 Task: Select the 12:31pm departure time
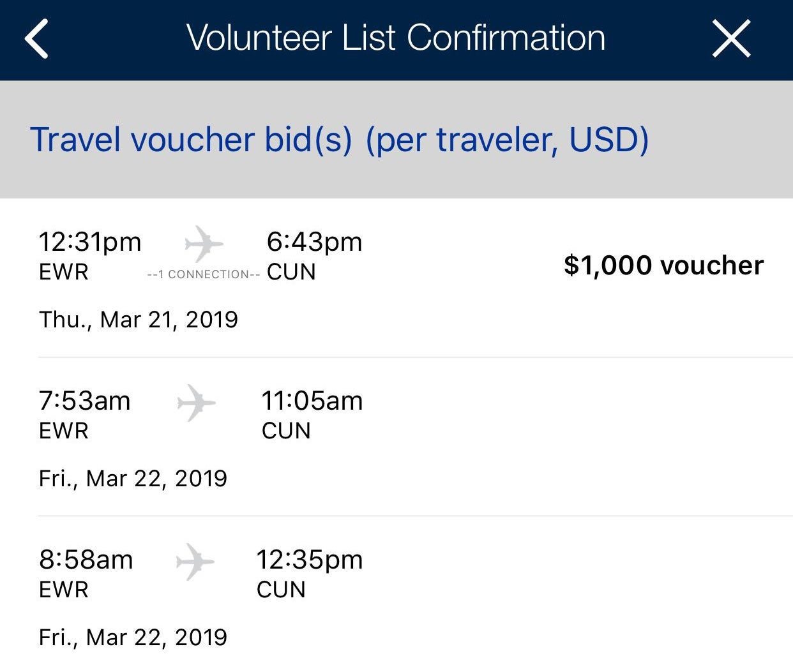(90, 243)
